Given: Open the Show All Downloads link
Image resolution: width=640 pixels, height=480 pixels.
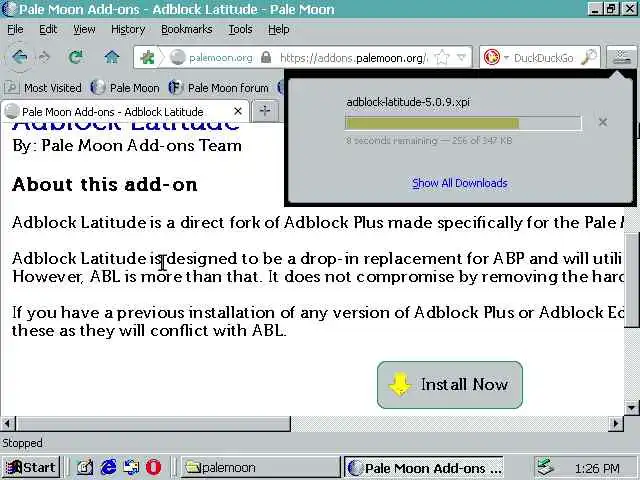Looking at the screenshot, I should pos(460,183).
